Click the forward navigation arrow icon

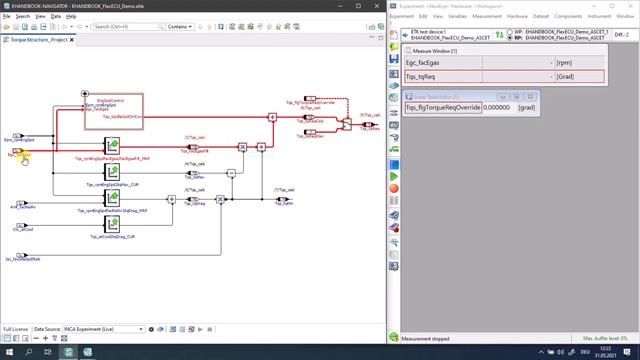pyautogui.click(x=79, y=27)
